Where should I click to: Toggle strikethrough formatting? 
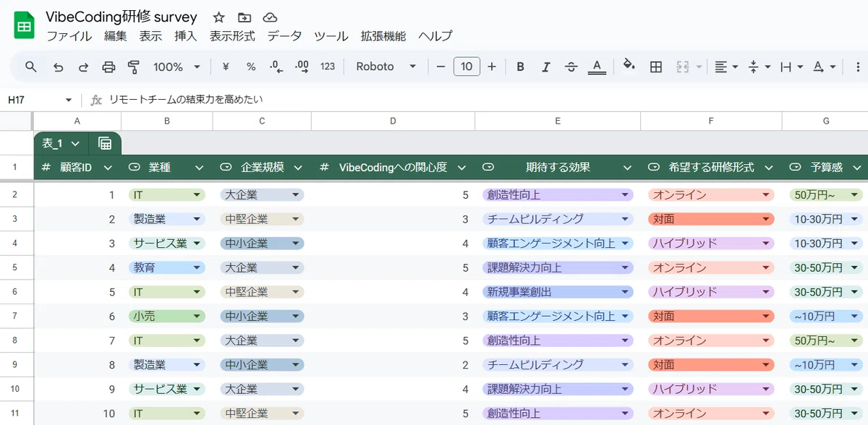[571, 66]
